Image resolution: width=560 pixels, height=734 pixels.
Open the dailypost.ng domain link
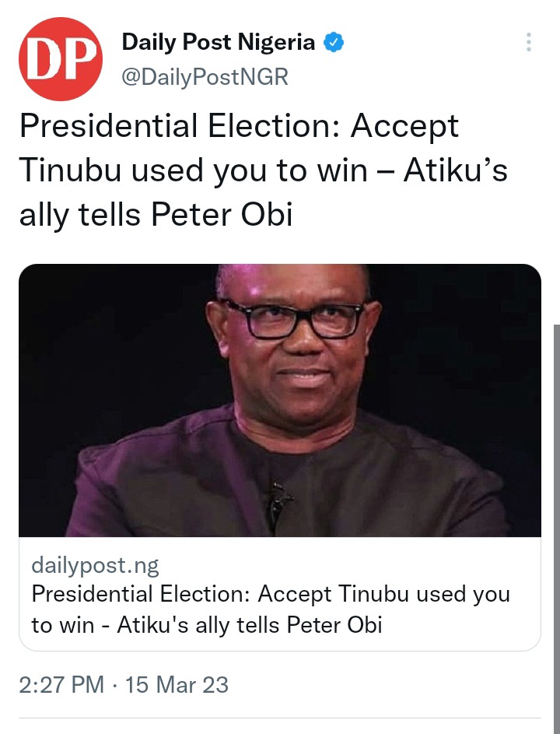[95, 565]
